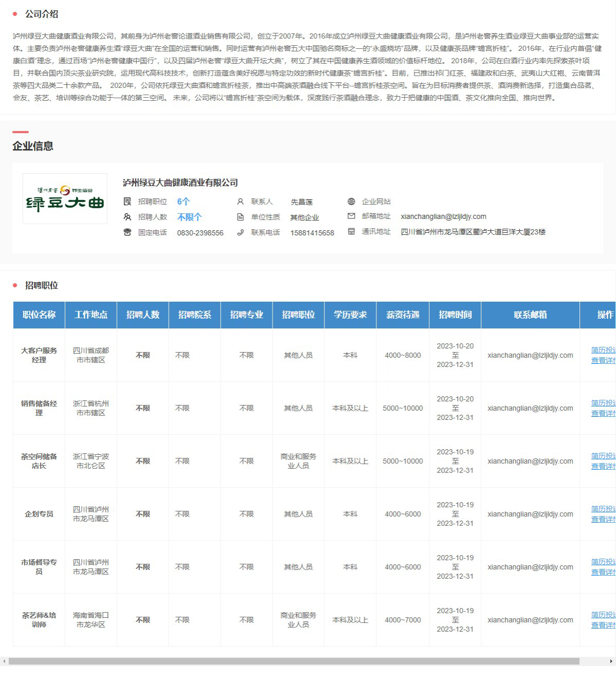This screenshot has height=681, width=616.
Task: Click the 通讯地址 building icon
Action: pyautogui.click(x=351, y=232)
